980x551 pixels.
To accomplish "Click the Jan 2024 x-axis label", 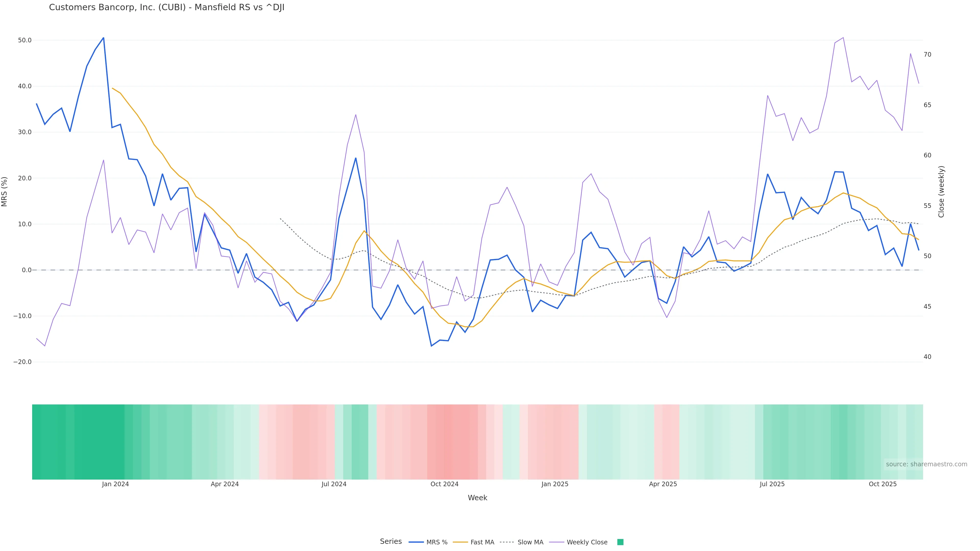I will (x=115, y=484).
